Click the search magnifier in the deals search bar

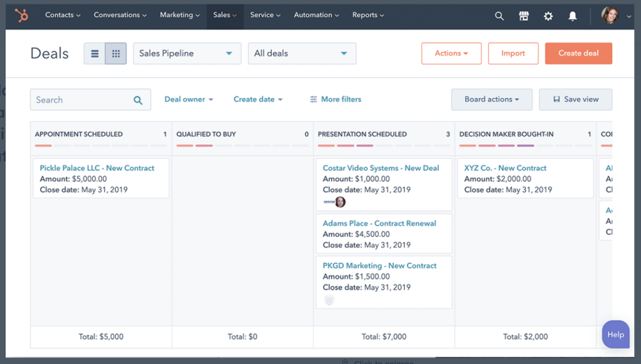click(x=138, y=99)
